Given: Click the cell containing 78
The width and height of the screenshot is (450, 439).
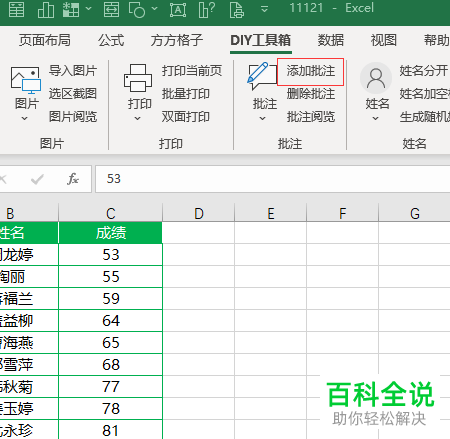Looking at the screenshot, I should [x=110, y=409].
